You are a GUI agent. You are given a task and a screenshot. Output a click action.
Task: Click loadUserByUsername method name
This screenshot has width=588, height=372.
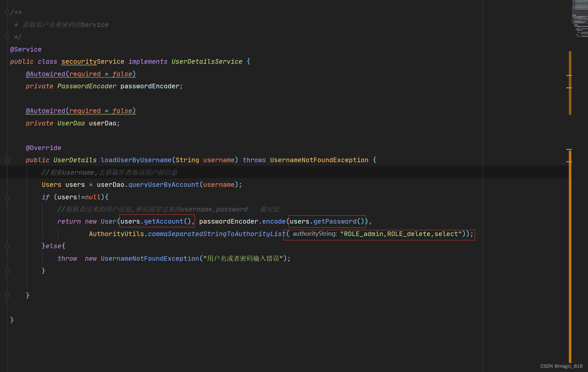tap(136, 160)
